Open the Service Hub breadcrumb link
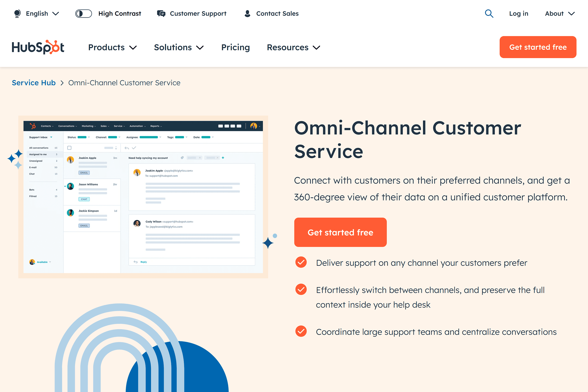 click(34, 83)
